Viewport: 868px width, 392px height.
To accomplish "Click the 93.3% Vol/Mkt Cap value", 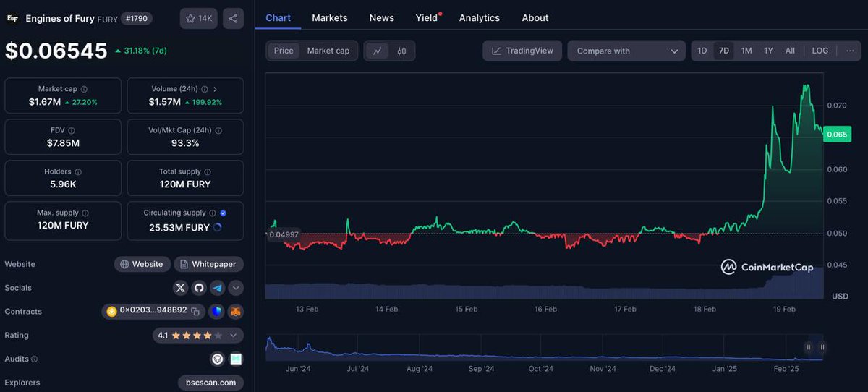I will click(185, 143).
